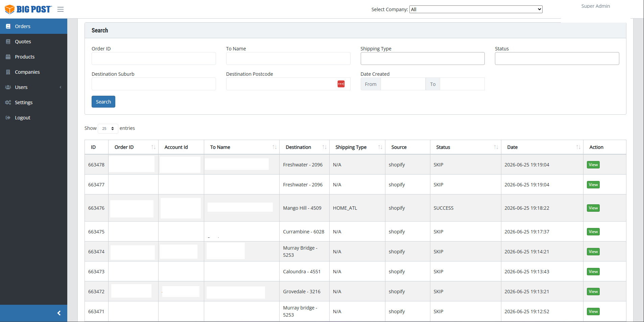View order 663474
The height and width of the screenshot is (322, 644).
(x=593, y=252)
